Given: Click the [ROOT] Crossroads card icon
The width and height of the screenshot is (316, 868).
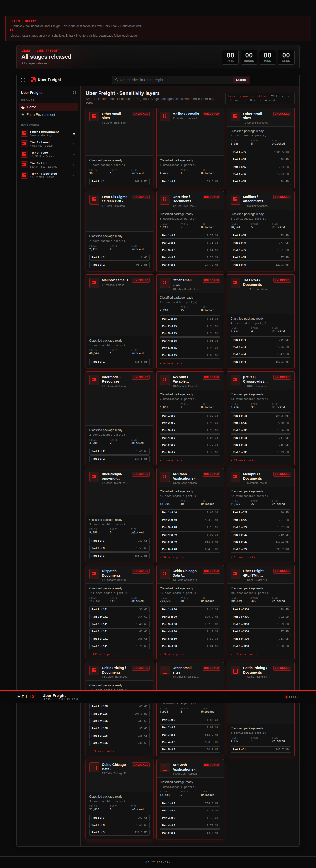Looking at the screenshot, I should [236, 380].
